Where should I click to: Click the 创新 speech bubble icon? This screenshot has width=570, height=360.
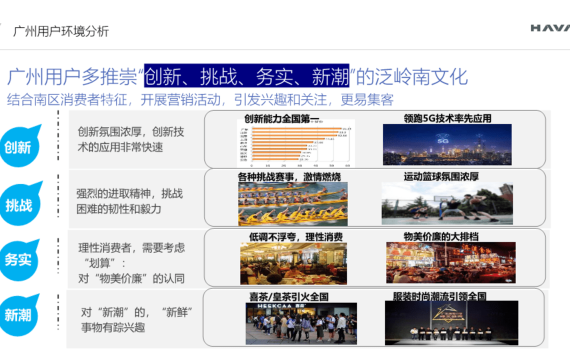tap(20, 146)
